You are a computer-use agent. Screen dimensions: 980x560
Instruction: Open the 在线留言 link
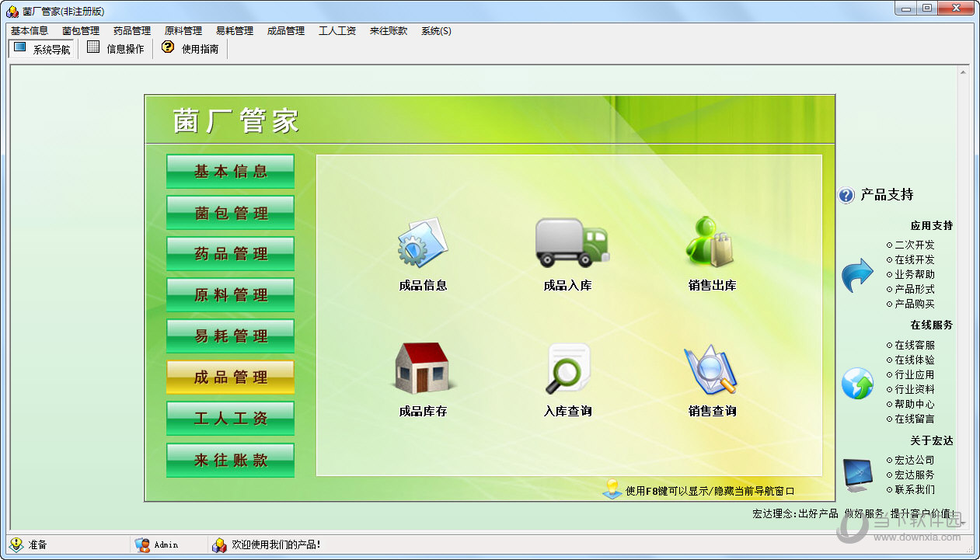tap(915, 419)
